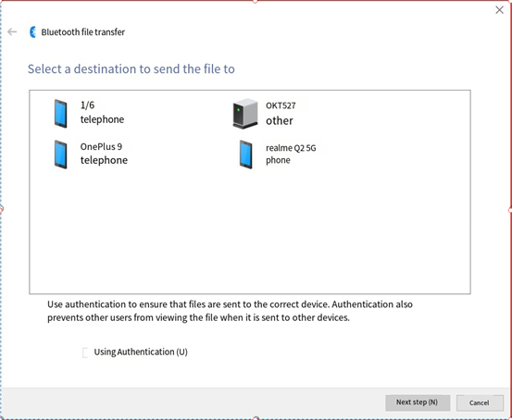Enable the Using Authentication checkbox
Viewport: 512px width, 420px height.
click(x=85, y=352)
